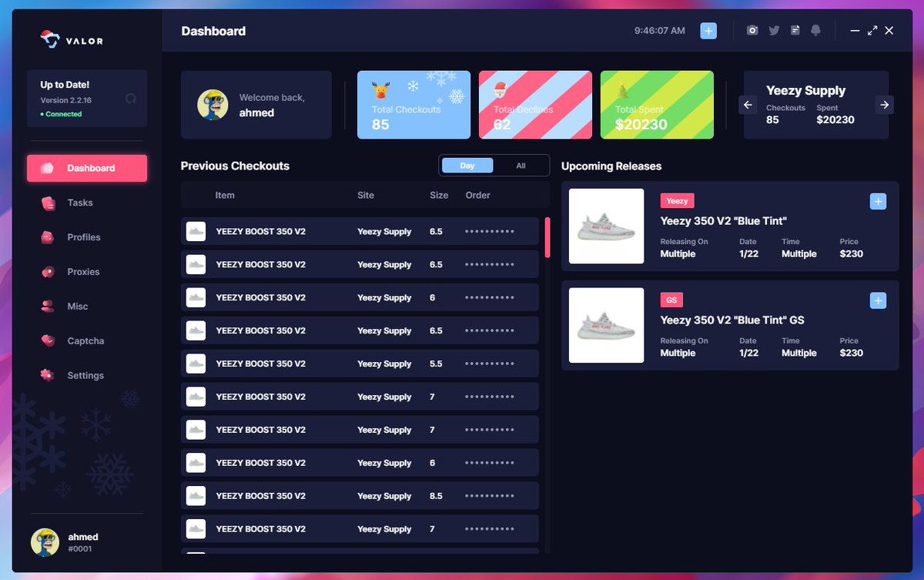
Task: Click the Size column header
Action: coord(439,195)
